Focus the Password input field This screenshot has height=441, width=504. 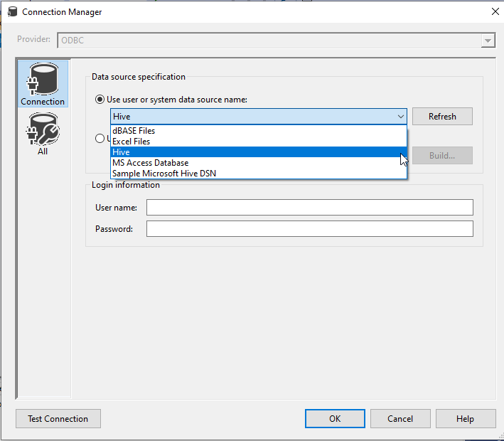(309, 229)
